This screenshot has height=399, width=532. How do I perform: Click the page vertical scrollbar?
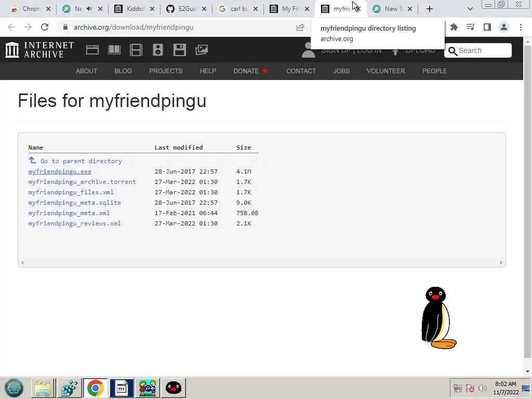[527, 202]
